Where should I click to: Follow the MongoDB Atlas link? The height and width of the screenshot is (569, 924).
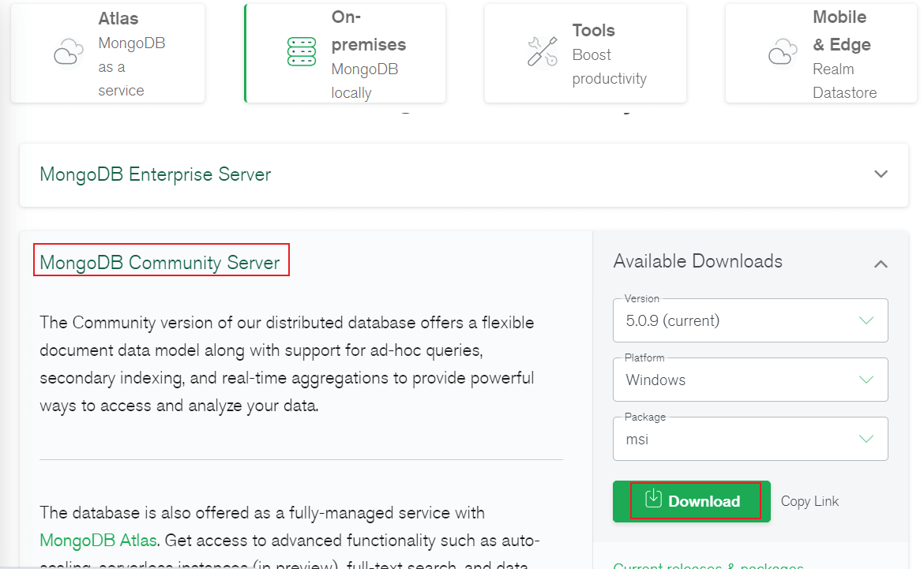tap(99, 540)
